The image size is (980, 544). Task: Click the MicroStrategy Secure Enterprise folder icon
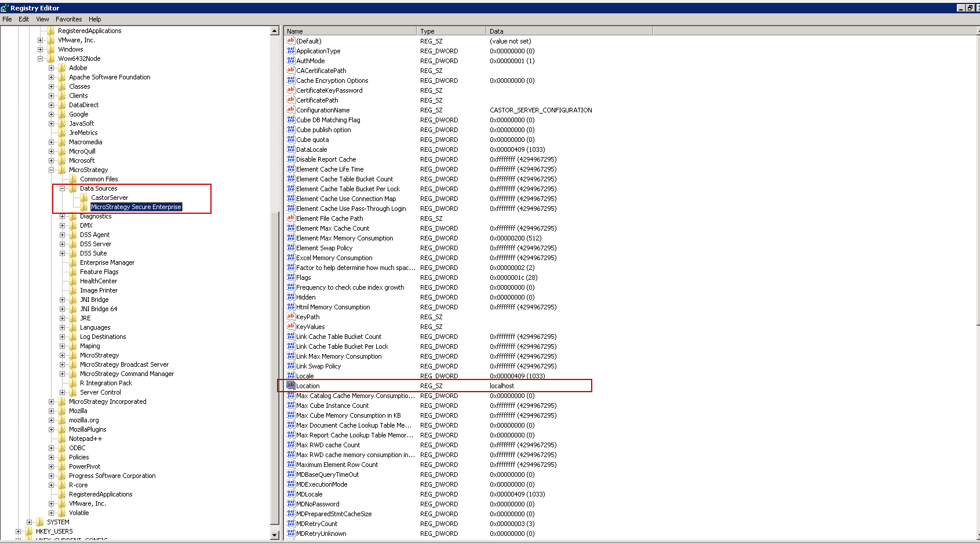(x=84, y=207)
